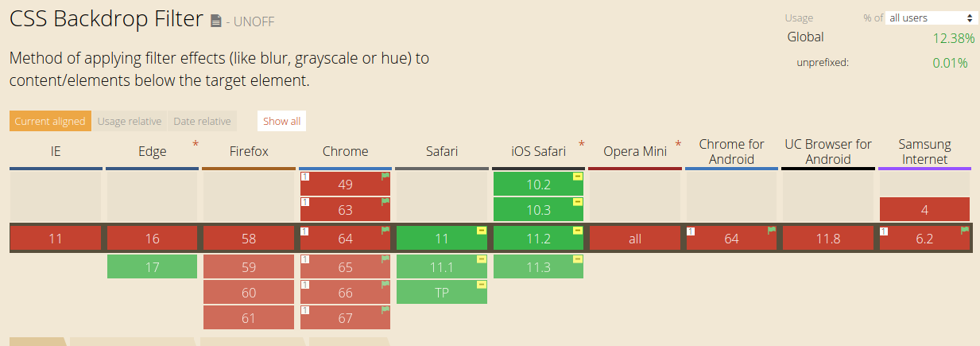
Task: Click the yellow prefix marker on iOS Safari 10.2
Action: [578, 177]
